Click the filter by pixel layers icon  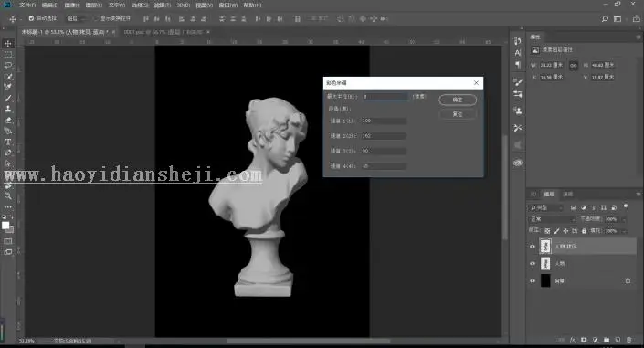click(x=574, y=207)
